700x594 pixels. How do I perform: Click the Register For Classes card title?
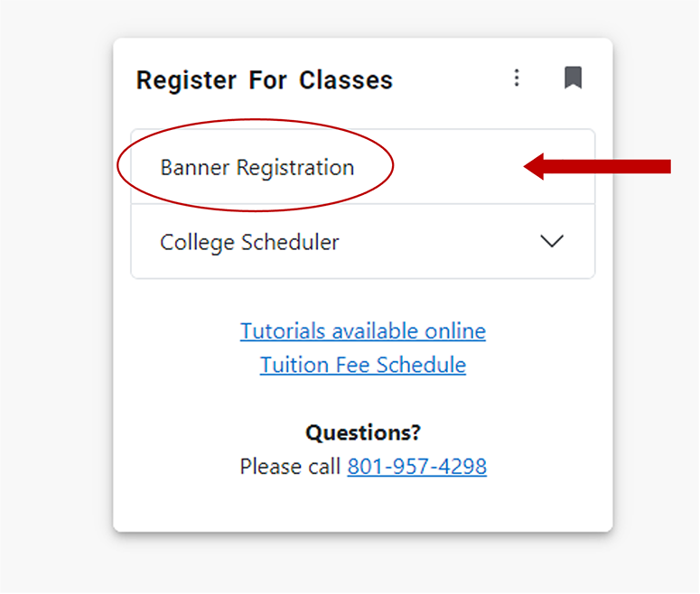264,80
